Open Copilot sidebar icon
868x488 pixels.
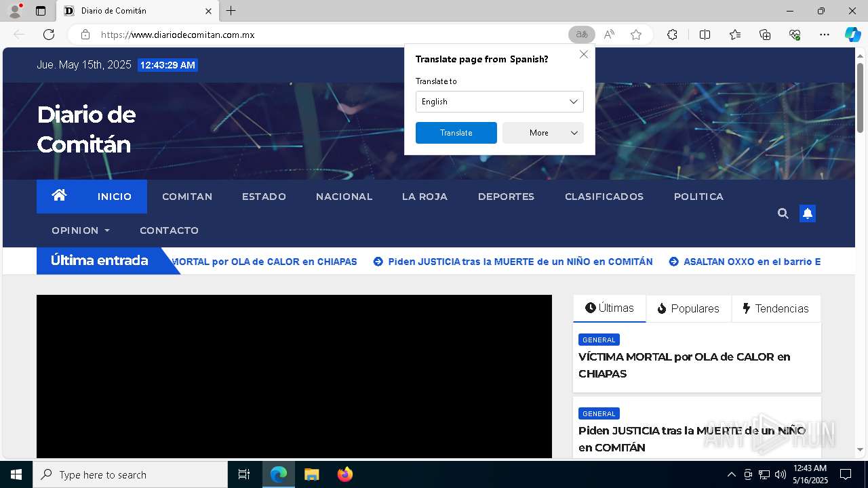(852, 35)
